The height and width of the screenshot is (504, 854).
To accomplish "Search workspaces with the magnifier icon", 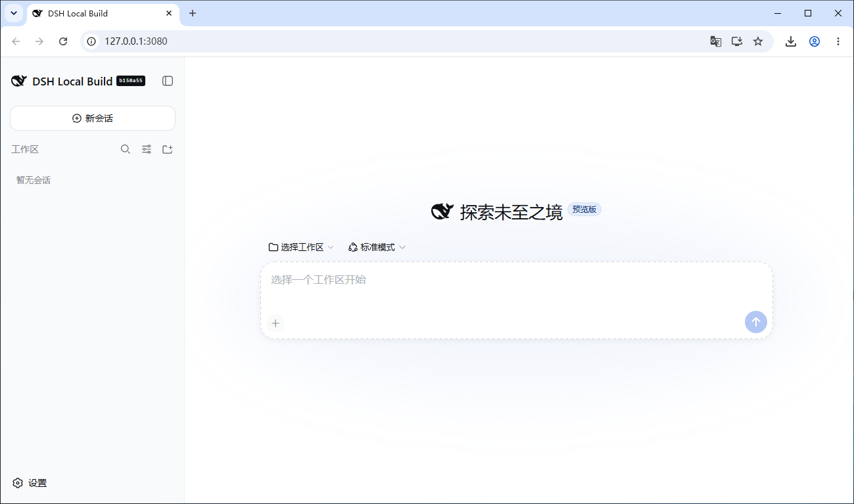I will (126, 149).
